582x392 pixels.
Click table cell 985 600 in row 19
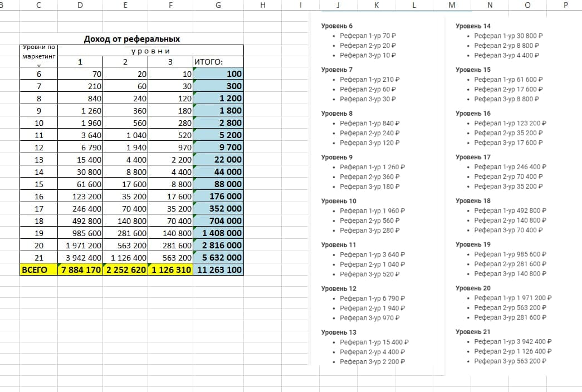(x=80, y=233)
